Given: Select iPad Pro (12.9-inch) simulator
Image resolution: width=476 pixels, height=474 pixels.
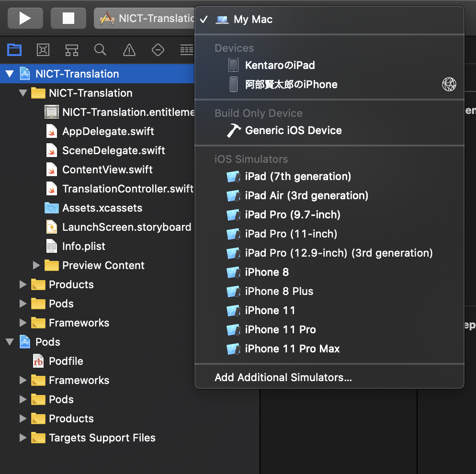Looking at the screenshot, I should [x=329, y=253].
